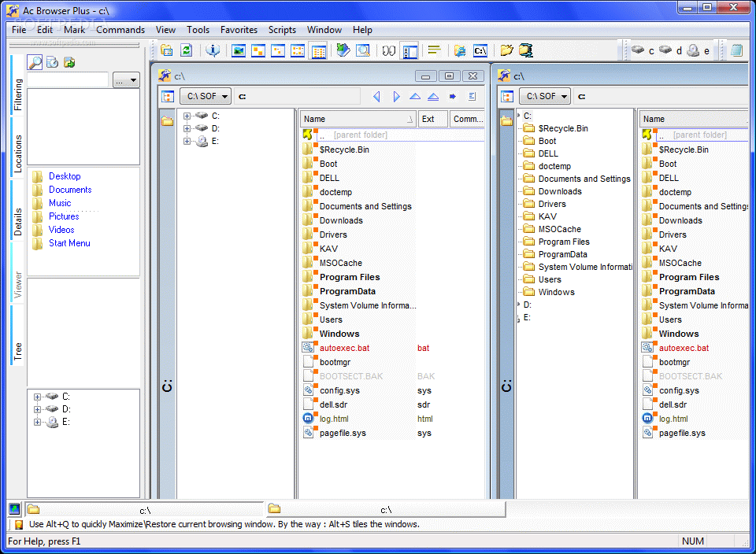Select the details view toolbar icon

[318, 50]
